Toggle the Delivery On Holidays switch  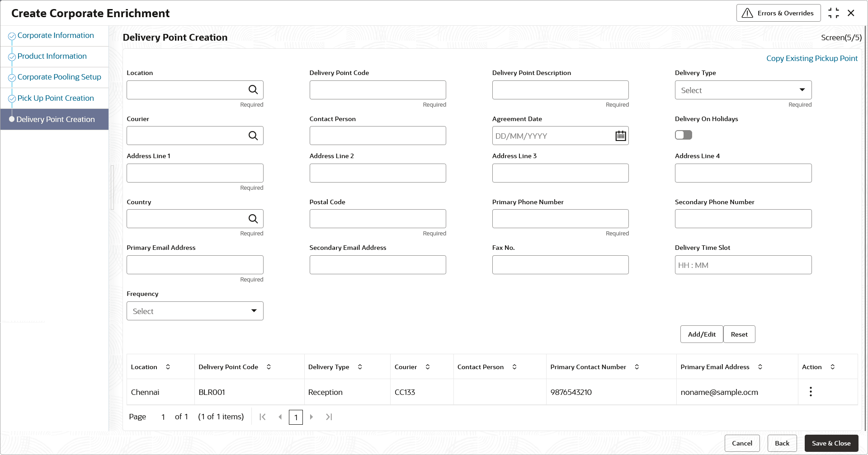pyautogui.click(x=683, y=135)
